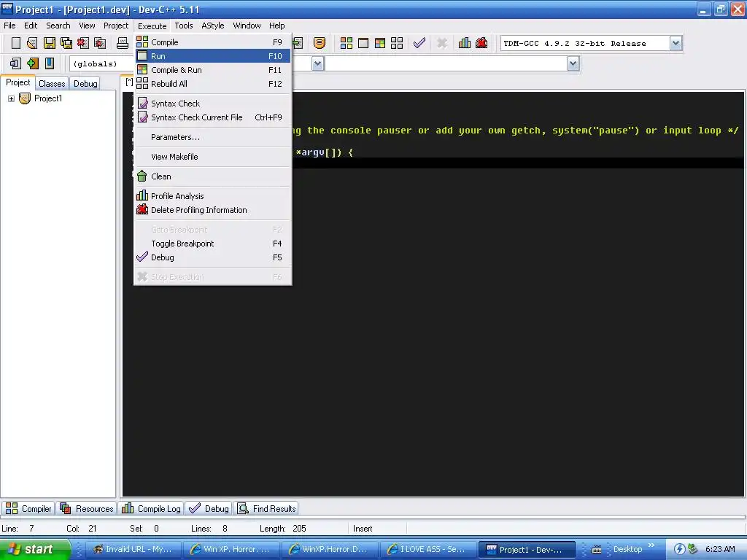747x560 pixels.
Task: Click the Save All toolbar icon
Action: (x=66, y=43)
